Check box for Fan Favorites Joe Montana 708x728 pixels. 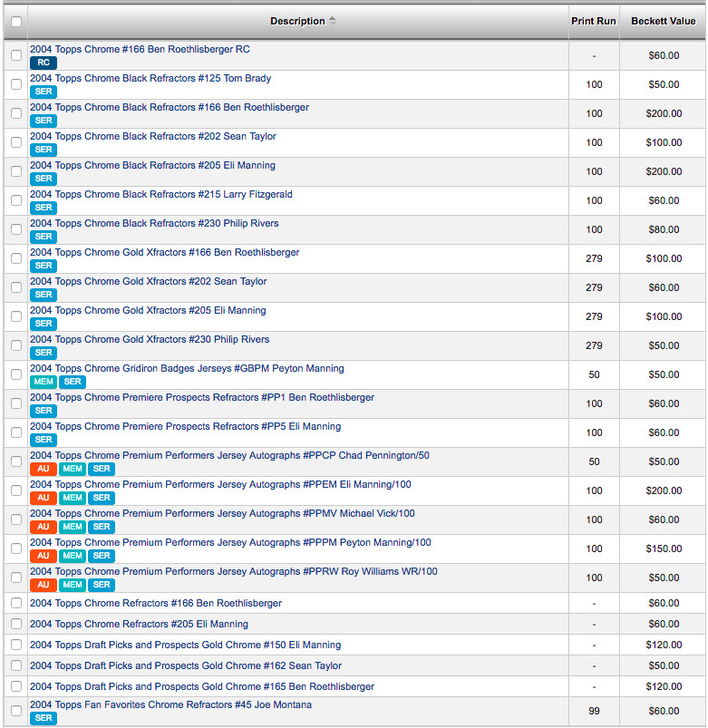[x=16, y=711]
